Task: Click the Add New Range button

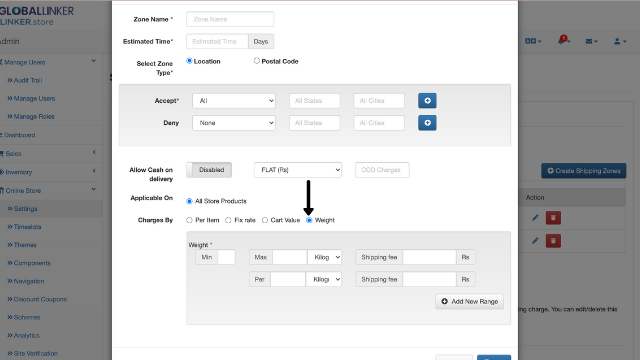Action: coord(469,301)
